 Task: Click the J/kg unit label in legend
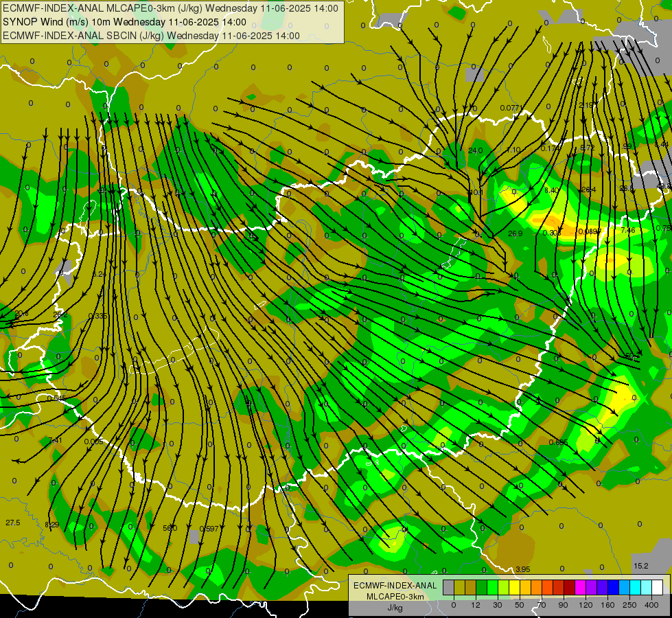395,607
